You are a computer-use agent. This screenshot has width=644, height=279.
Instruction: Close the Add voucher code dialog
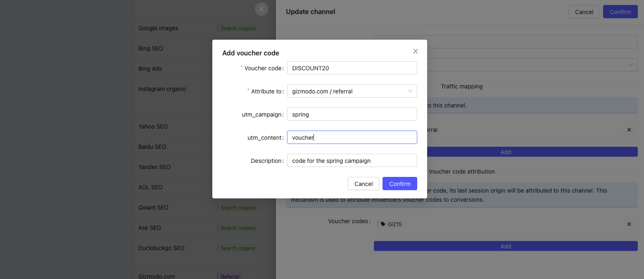pyautogui.click(x=415, y=51)
